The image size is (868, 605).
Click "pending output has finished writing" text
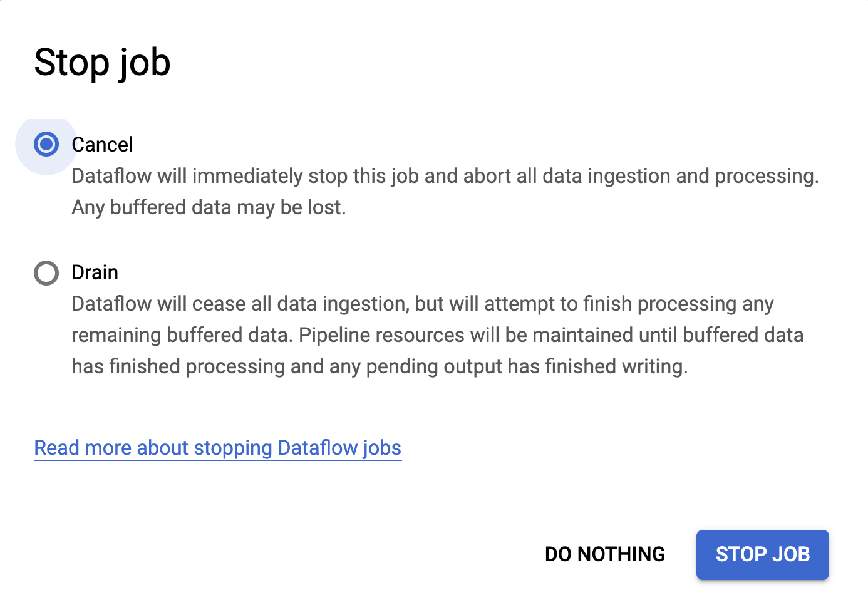526,366
